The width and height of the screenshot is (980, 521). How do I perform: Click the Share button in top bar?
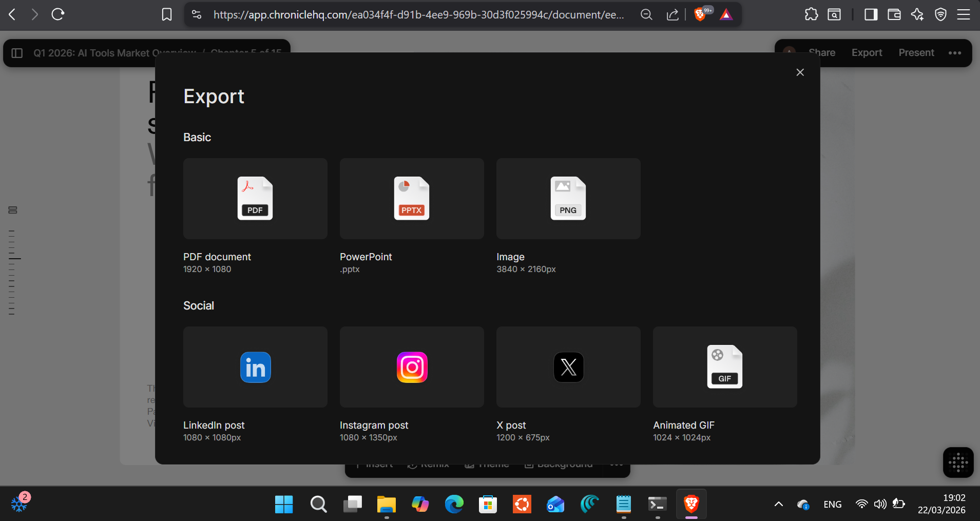[x=821, y=53]
